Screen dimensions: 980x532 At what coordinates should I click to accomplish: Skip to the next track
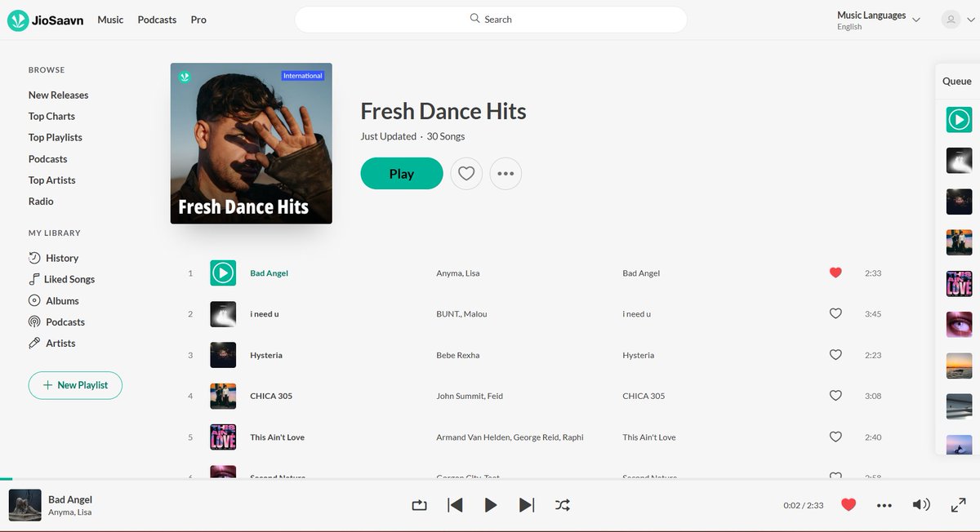pyautogui.click(x=527, y=505)
